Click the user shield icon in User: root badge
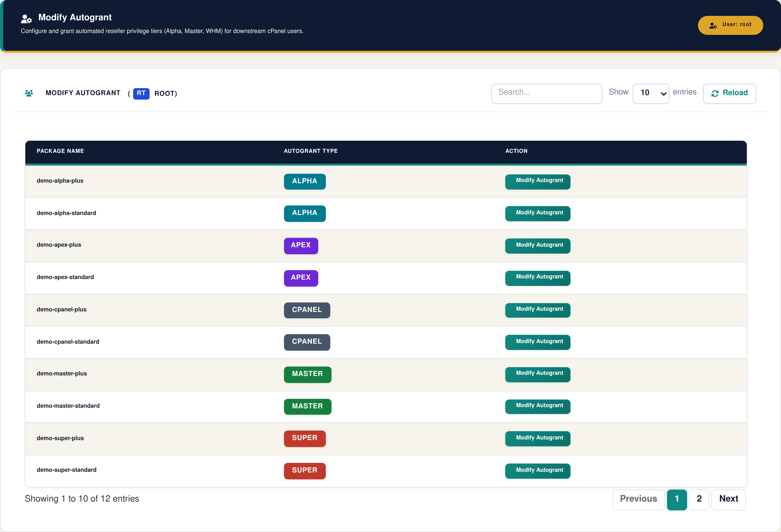This screenshot has height=532, width=781. 713,26
